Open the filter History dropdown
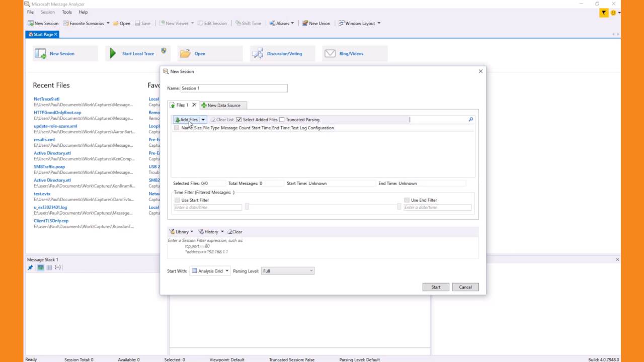Image resolution: width=644 pixels, height=362 pixels. coord(211,232)
